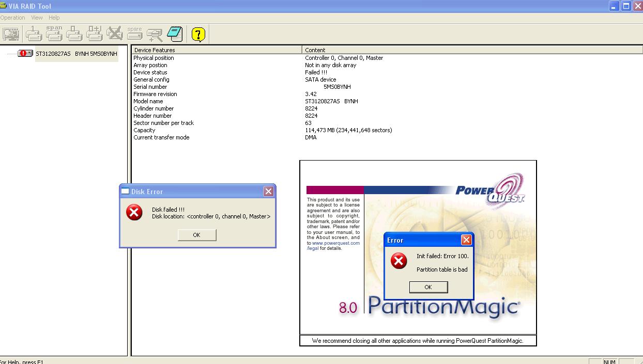
Task: Click 'Controller 0, Channel 0, Master' value
Action: 344,58
